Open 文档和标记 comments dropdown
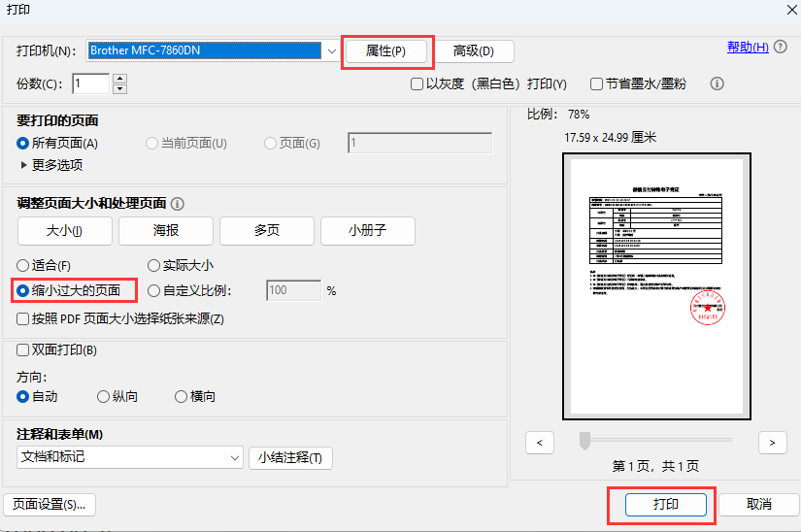Image resolution: width=801 pixels, height=532 pixels. click(x=234, y=457)
